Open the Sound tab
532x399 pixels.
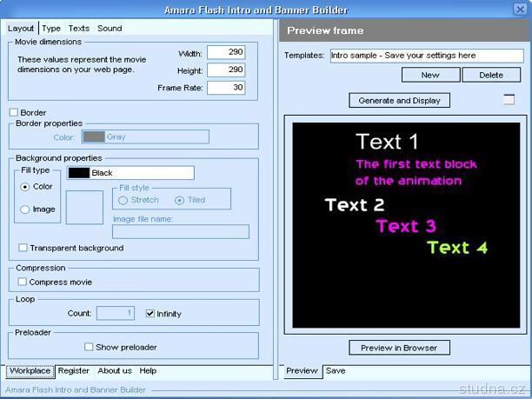(110, 28)
